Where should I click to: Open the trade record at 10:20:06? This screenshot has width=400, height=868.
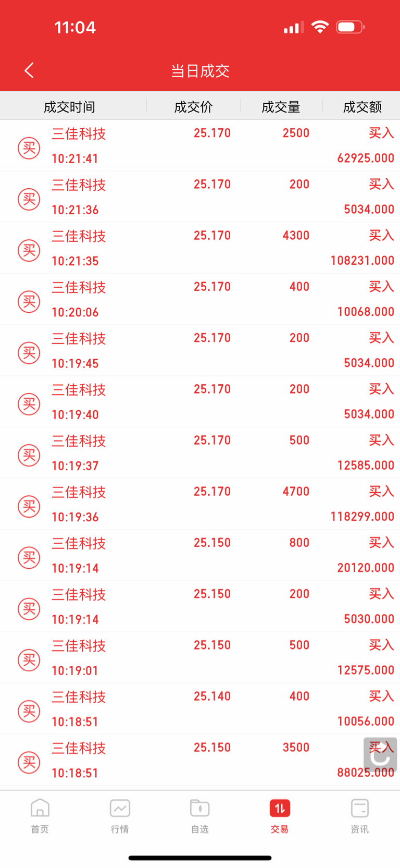tap(208, 300)
